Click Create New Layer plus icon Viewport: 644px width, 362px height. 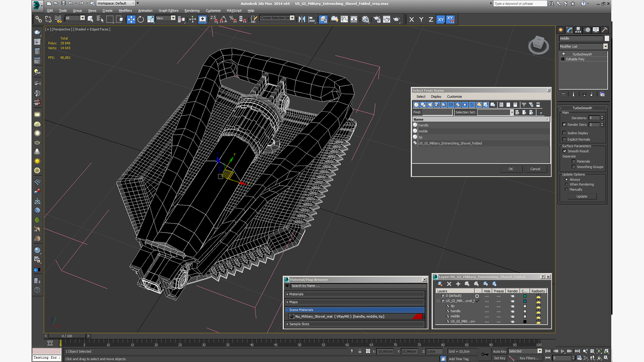click(x=458, y=284)
